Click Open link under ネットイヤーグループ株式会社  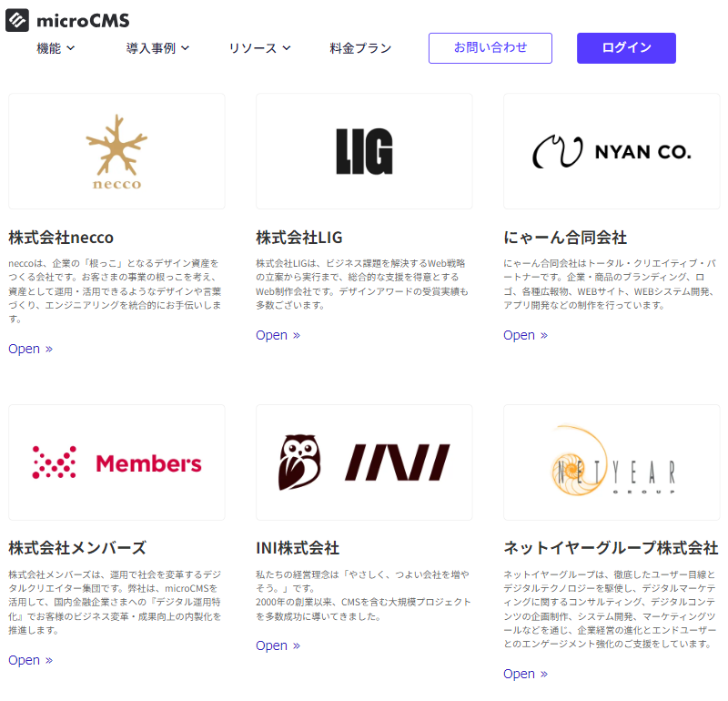click(526, 674)
